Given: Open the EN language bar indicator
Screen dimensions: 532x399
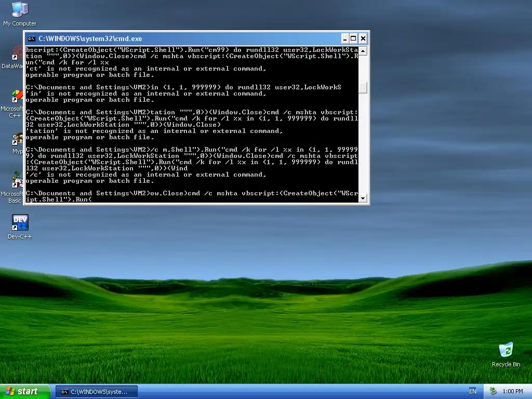Looking at the screenshot, I should point(472,391).
